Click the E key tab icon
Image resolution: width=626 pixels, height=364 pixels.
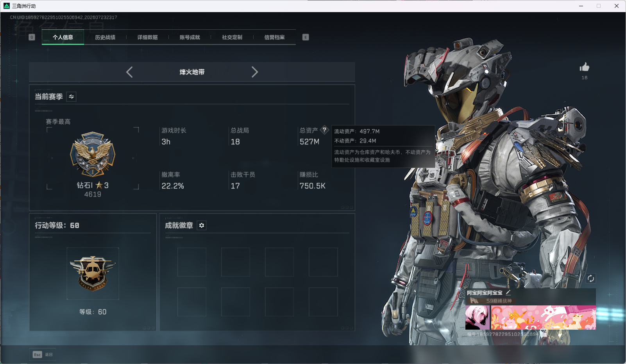[306, 37]
